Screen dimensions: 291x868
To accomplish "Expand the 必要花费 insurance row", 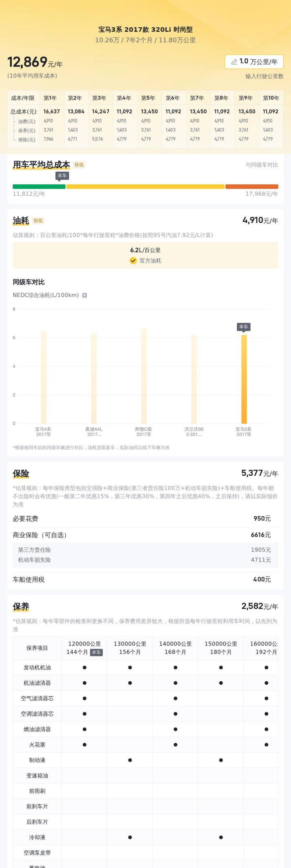I will (145, 519).
